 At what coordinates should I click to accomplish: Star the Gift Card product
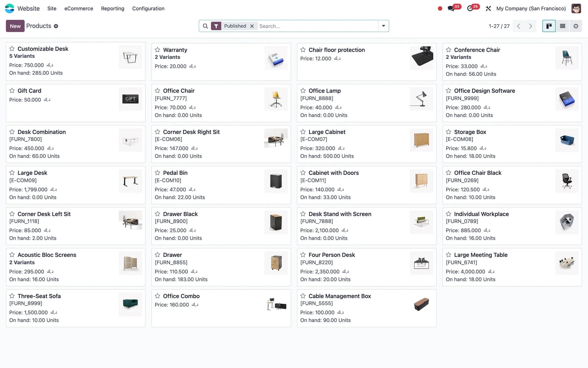[12, 91]
